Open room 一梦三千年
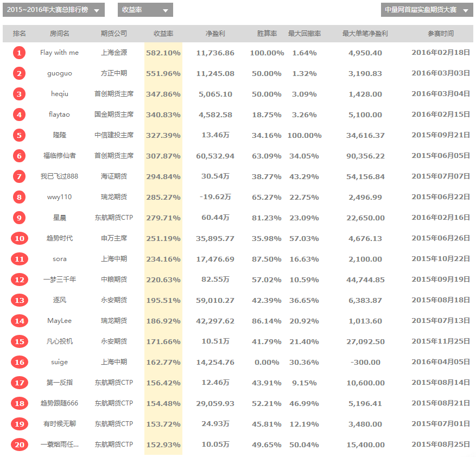476x457 pixels. click(x=60, y=280)
